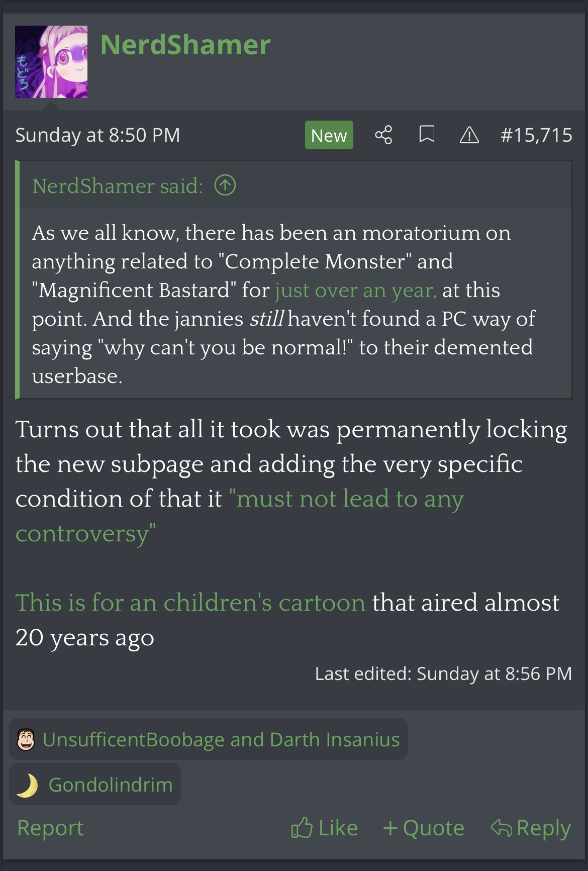This screenshot has height=871, width=588.
Task: Open "This is for an children's cartoon" link
Action: click(190, 603)
